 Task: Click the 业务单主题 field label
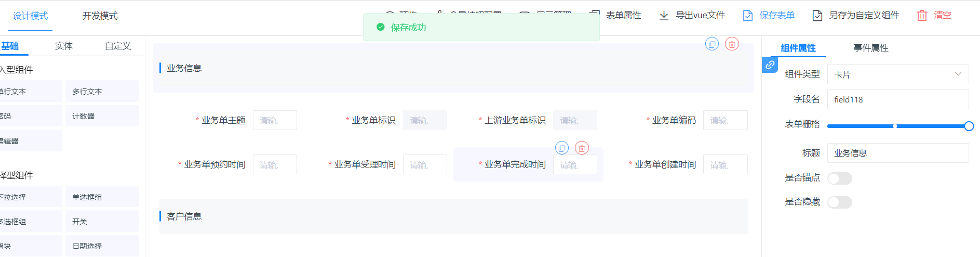point(223,120)
